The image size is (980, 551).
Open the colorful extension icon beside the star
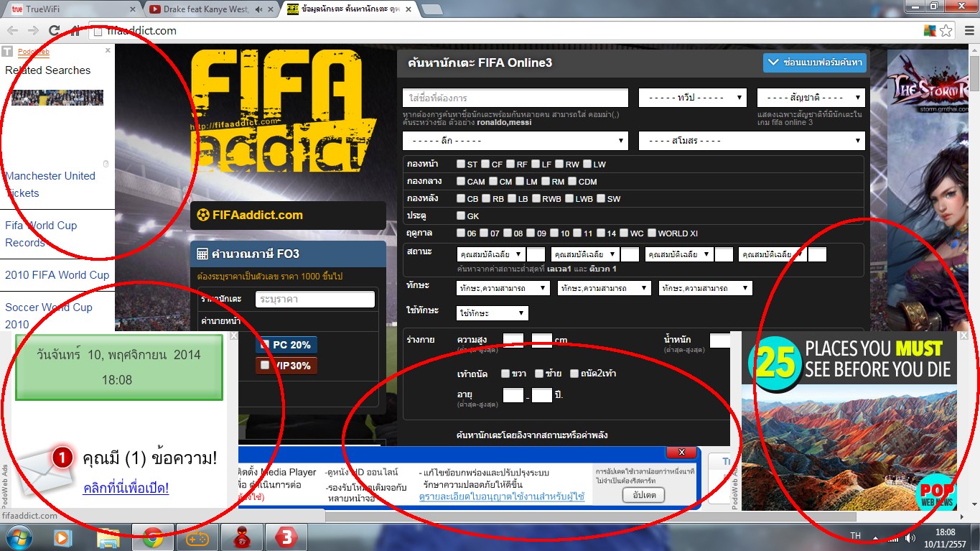pyautogui.click(x=930, y=31)
